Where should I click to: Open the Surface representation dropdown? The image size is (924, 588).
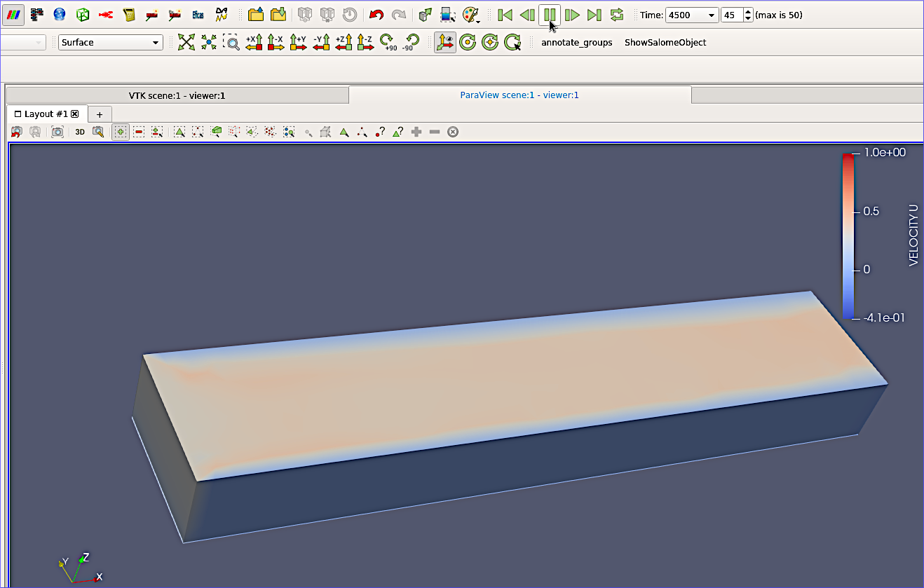click(110, 42)
